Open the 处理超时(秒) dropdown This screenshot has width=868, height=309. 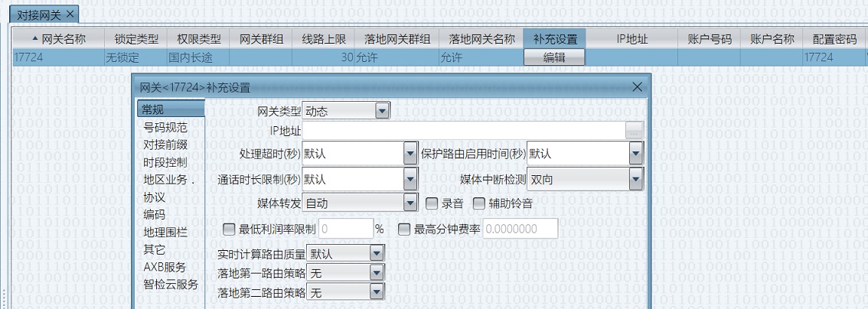tap(410, 154)
